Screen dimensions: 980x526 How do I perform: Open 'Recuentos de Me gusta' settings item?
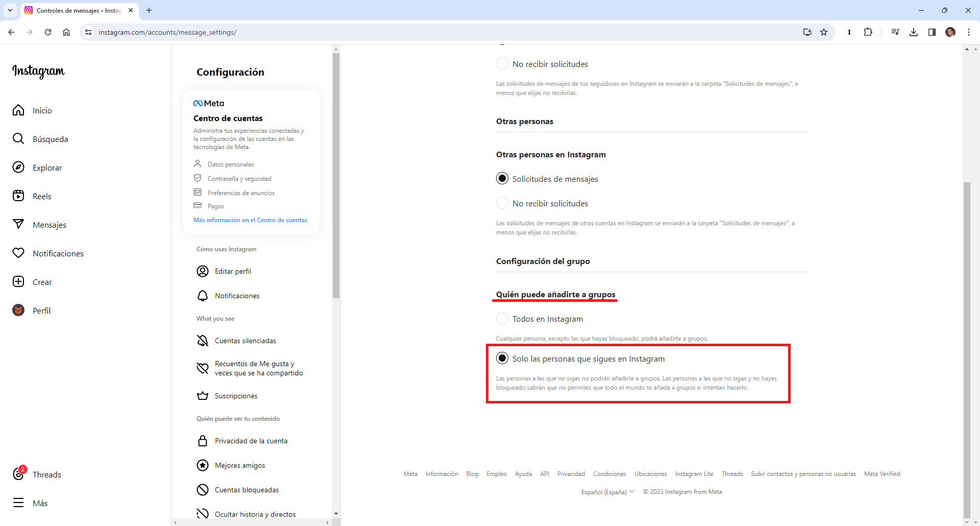[251, 368]
